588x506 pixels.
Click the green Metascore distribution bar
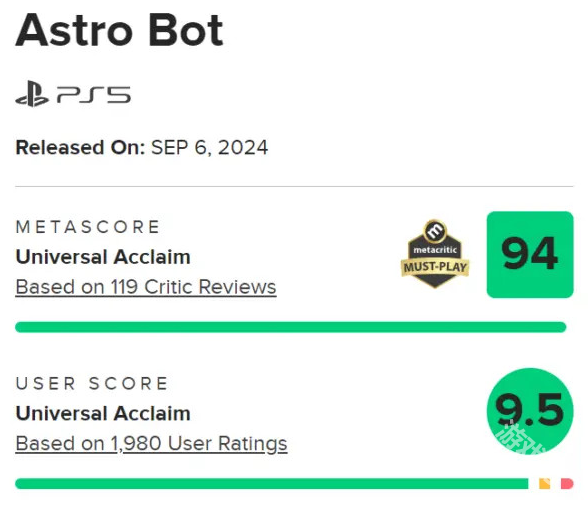click(x=291, y=327)
